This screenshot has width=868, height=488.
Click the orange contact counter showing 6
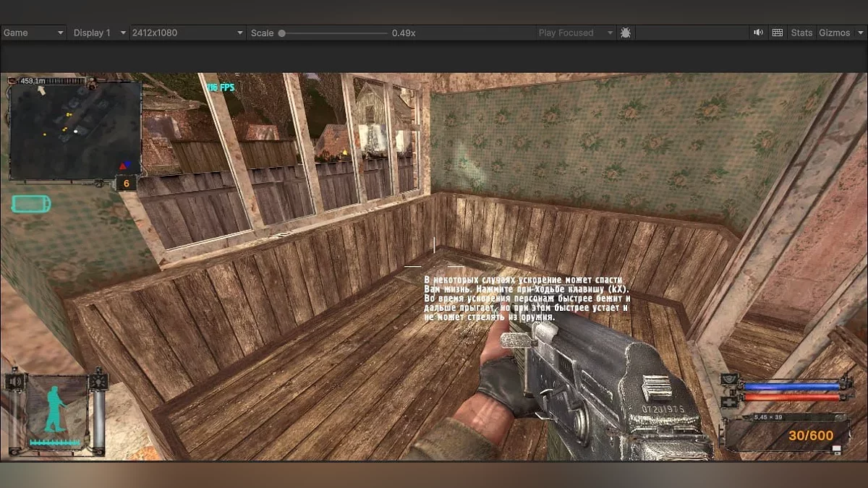pos(126,184)
